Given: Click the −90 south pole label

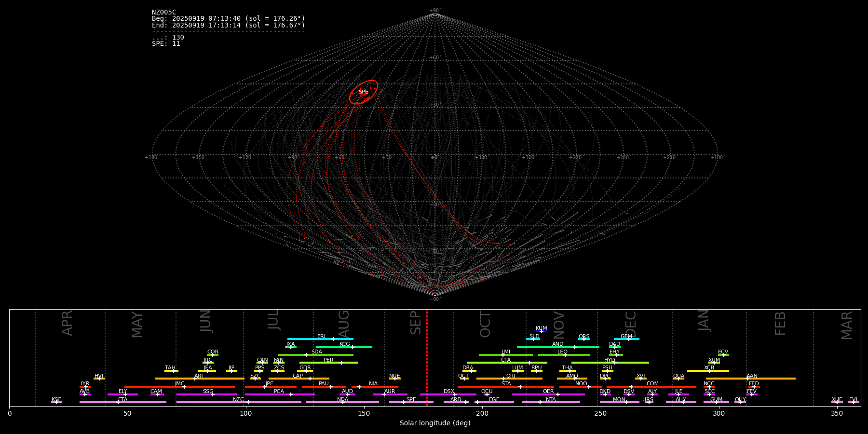Looking at the screenshot, I should 435,299.
